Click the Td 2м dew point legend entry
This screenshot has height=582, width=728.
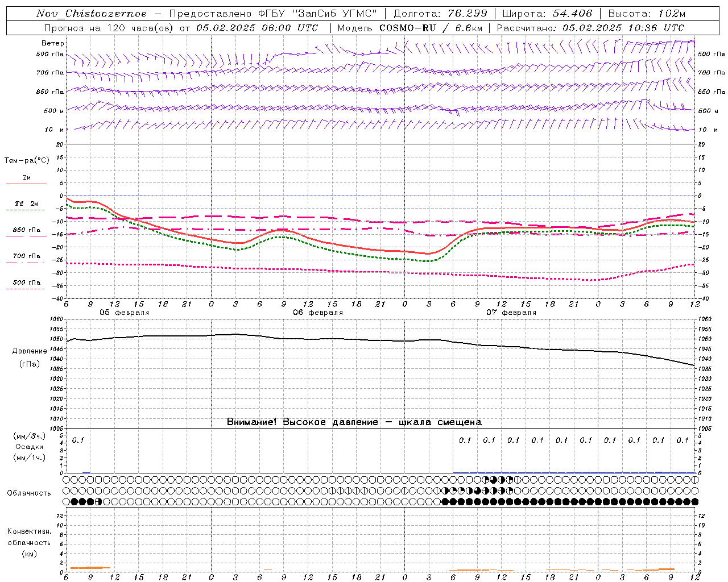[27, 203]
